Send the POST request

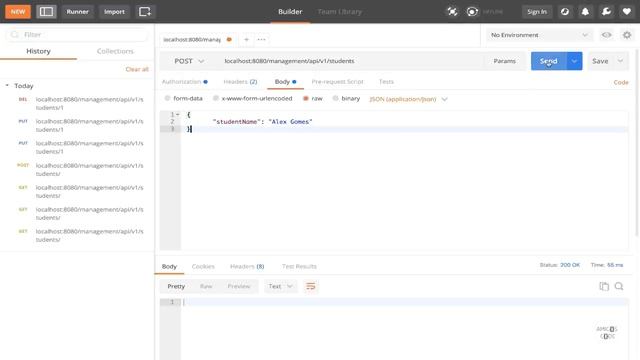(x=549, y=61)
